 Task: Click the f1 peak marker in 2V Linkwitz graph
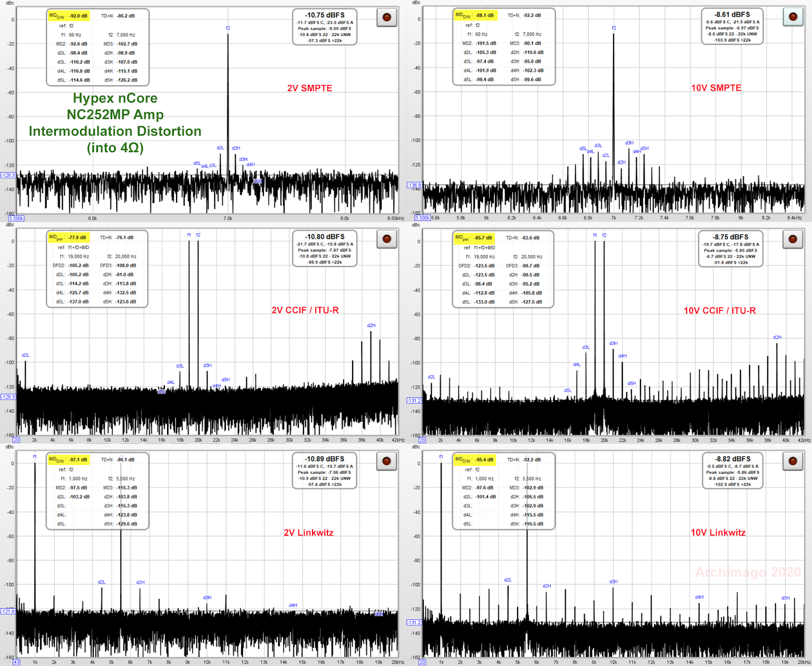click(35, 457)
